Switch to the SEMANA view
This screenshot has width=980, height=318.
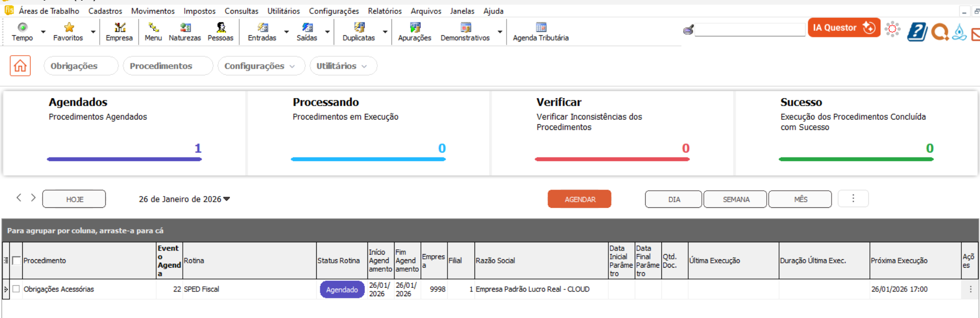735,199
